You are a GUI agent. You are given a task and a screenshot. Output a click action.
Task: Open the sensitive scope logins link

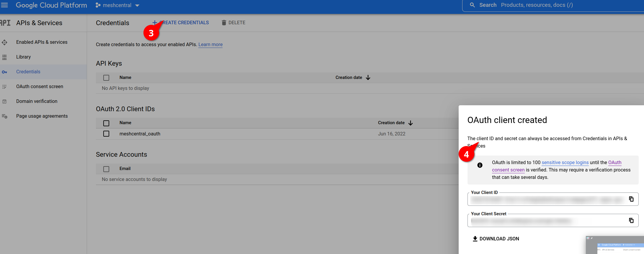(x=565, y=162)
